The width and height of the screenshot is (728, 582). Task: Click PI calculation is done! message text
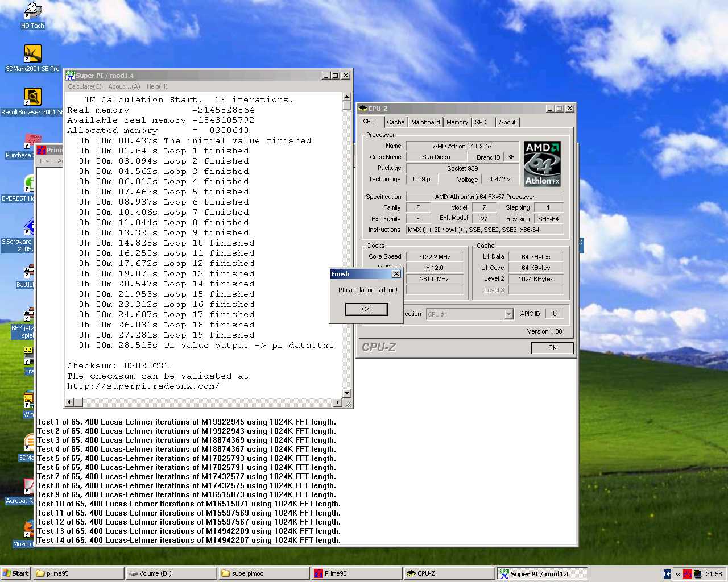(x=368, y=290)
